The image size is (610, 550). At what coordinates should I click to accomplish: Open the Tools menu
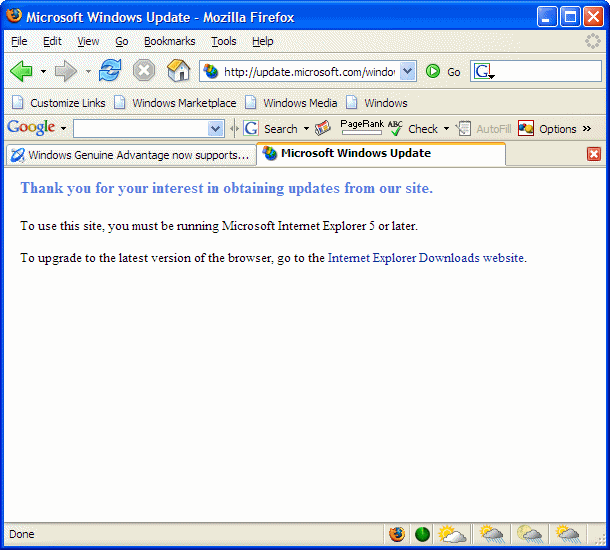224,41
